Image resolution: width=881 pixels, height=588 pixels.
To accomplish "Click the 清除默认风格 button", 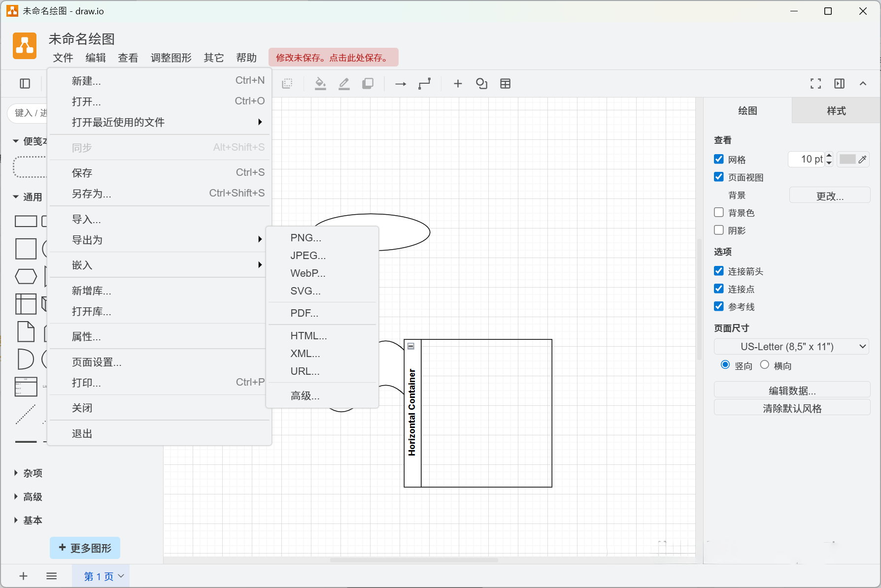I will [792, 408].
